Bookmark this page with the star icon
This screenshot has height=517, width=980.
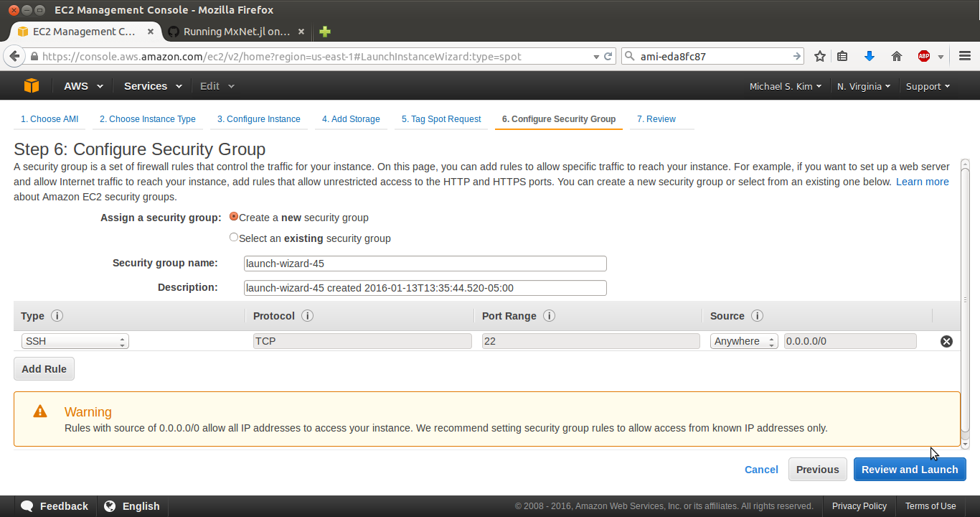click(820, 56)
